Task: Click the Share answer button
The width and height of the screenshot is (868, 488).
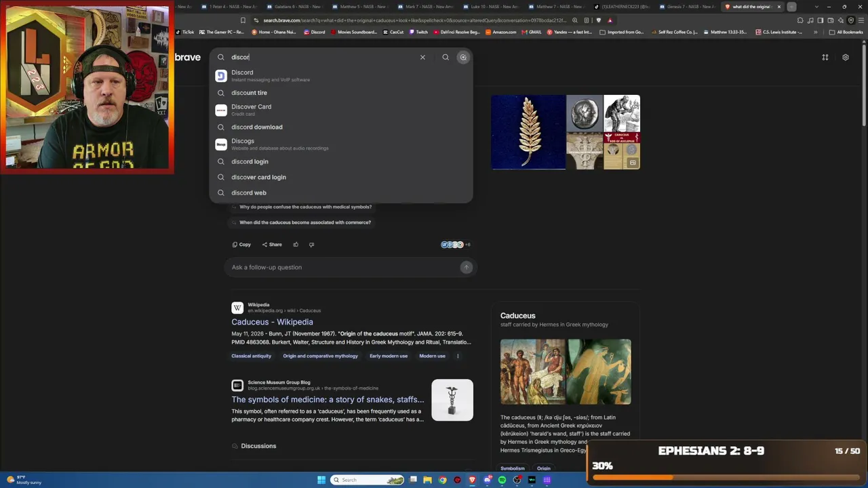Action: (272, 245)
